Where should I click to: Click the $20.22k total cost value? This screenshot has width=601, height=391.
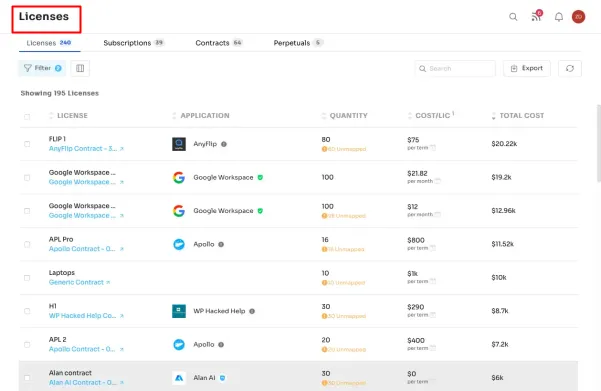tap(504, 144)
